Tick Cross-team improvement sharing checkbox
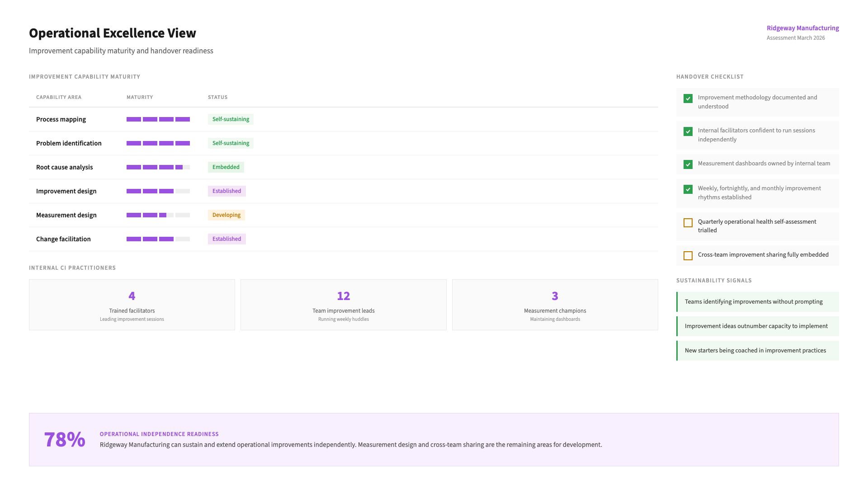868x488 pixels. 688,256
